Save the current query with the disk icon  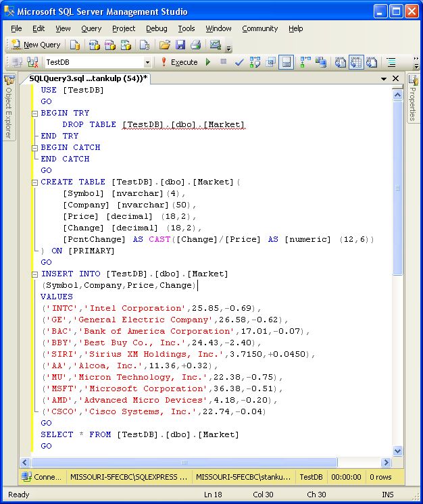tap(180, 45)
